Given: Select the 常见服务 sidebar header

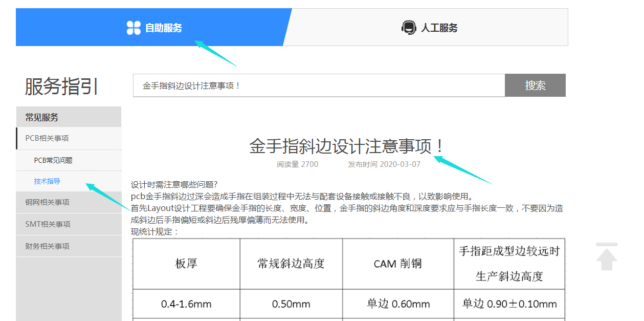Looking at the screenshot, I should (42, 117).
